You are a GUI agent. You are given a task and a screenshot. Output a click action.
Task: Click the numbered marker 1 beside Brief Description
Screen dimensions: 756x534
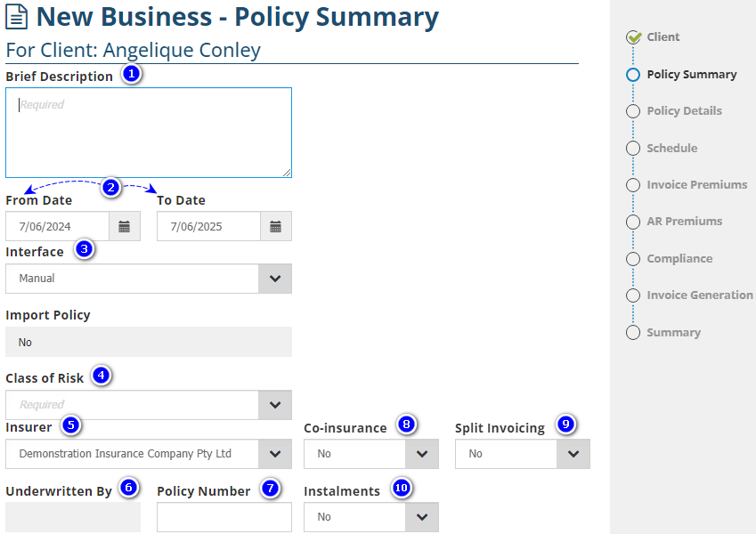tap(132, 75)
